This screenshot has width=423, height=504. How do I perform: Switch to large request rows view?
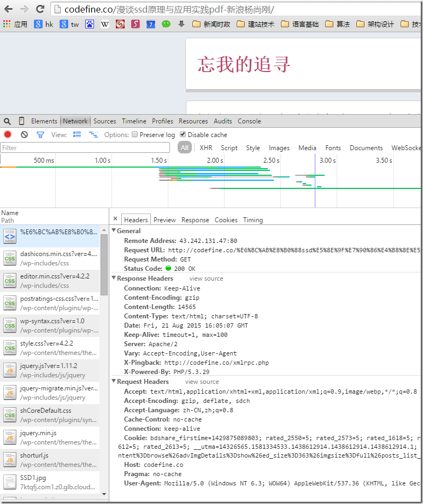[77, 135]
